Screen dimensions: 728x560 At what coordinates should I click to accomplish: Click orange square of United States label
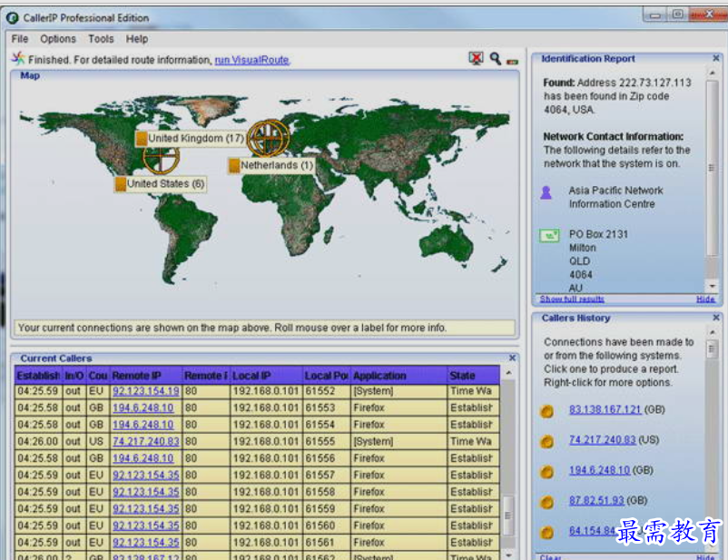point(120,184)
